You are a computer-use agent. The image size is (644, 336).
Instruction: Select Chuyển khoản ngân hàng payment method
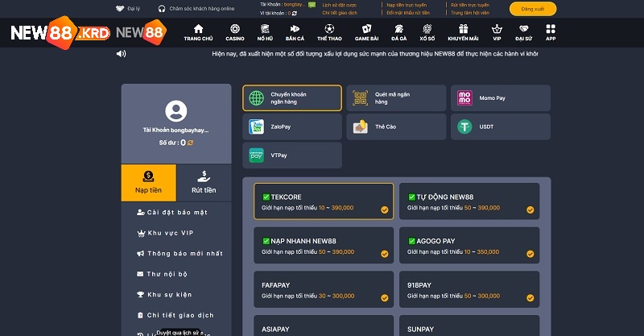(x=292, y=97)
